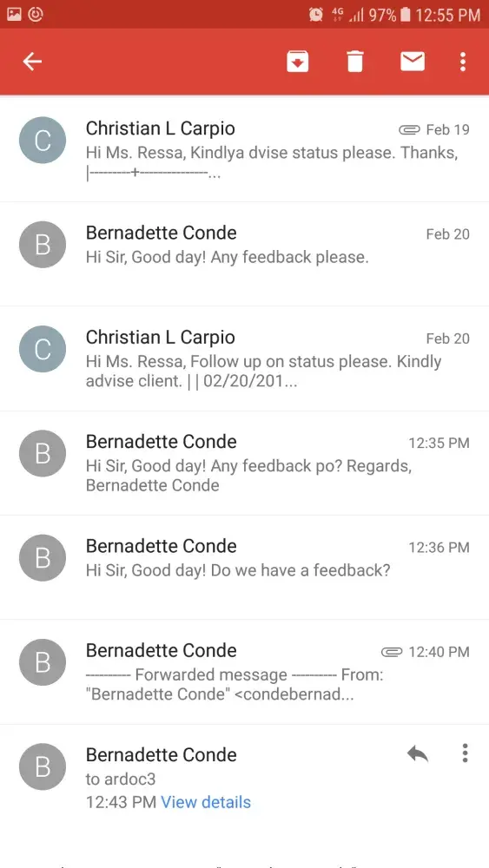
Task: Open Christian L Carpio's Follow up on status message
Action: tap(244, 358)
